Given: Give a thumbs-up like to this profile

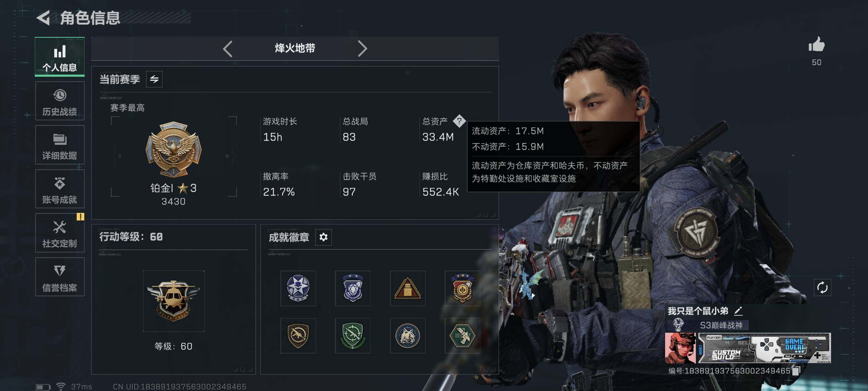Looking at the screenshot, I should click(x=817, y=45).
